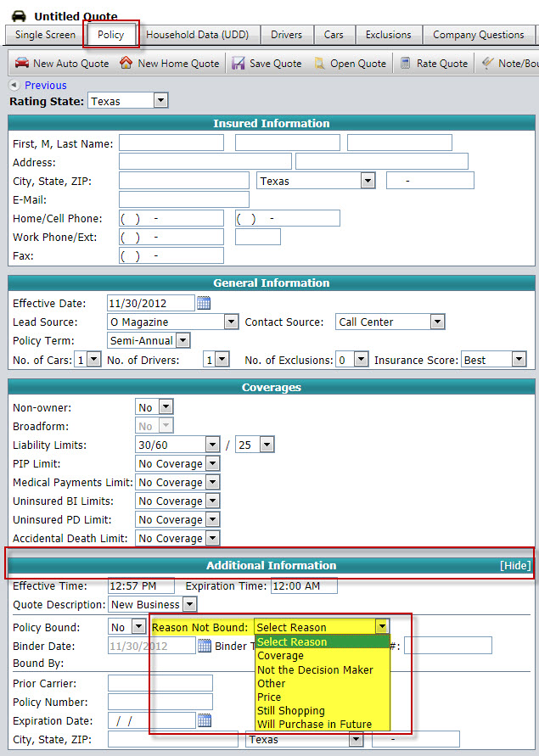The width and height of the screenshot is (539, 756).
Task: Click the Rate Quote calculator icon
Action: pos(406,63)
